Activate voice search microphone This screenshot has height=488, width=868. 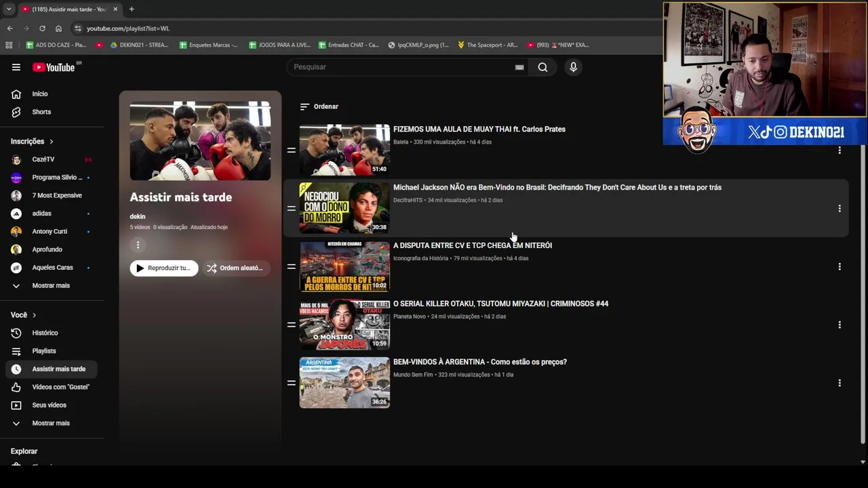(x=573, y=67)
